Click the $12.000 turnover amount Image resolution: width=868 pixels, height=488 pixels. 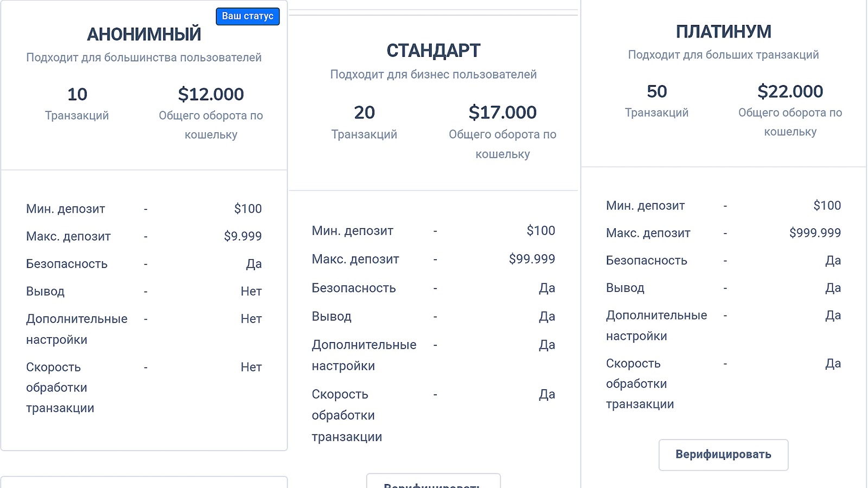pos(210,94)
